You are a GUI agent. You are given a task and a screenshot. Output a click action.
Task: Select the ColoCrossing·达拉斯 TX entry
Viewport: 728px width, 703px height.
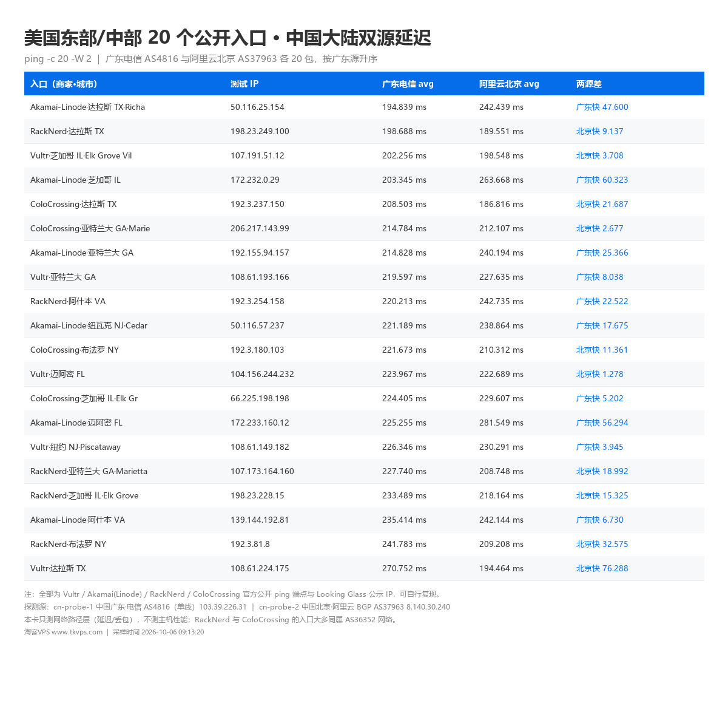pos(73,204)
